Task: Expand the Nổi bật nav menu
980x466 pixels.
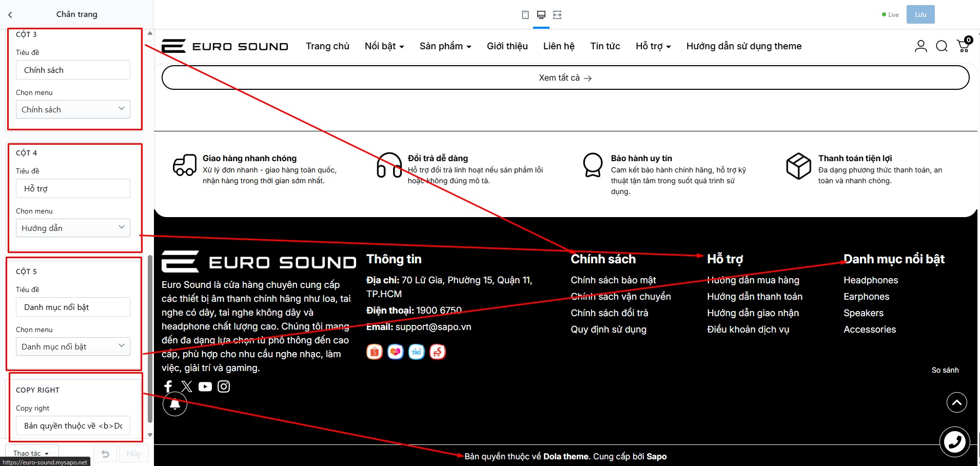Action: [x=384, y=46]
